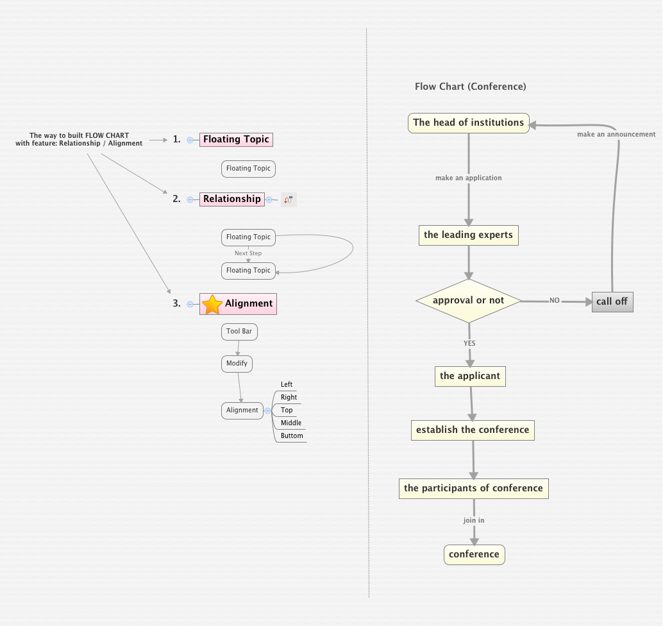Collapse the Alignment subtopic's minus toggle near Left/Right list
This screenshot has height=626, width=672.
point(267,410)
